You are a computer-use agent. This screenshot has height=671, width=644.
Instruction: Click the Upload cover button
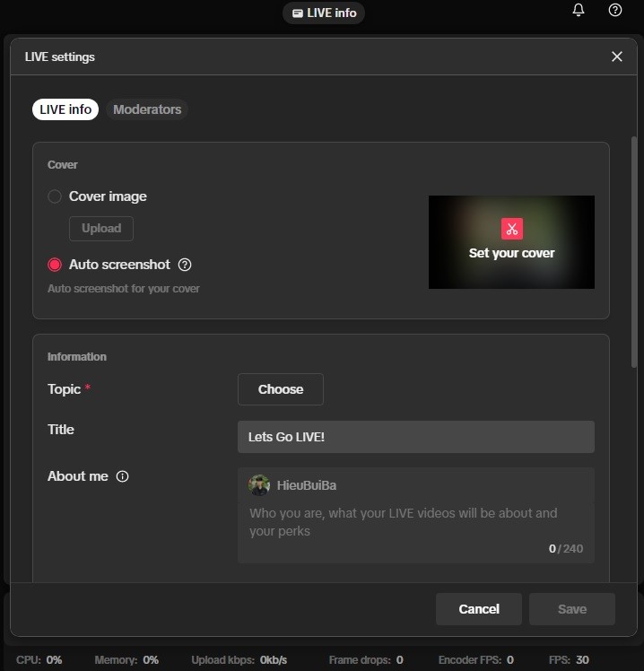tap(101, 229)
